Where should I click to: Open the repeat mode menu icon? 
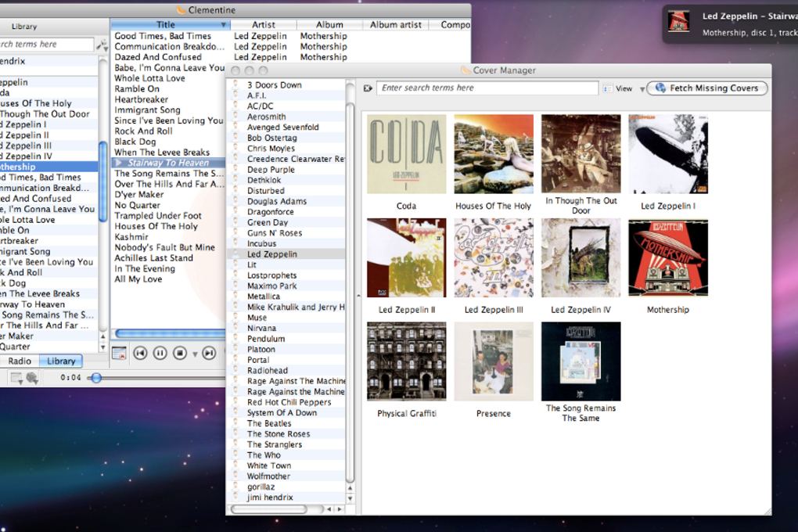pyautogui.click(x=16, y=378)
